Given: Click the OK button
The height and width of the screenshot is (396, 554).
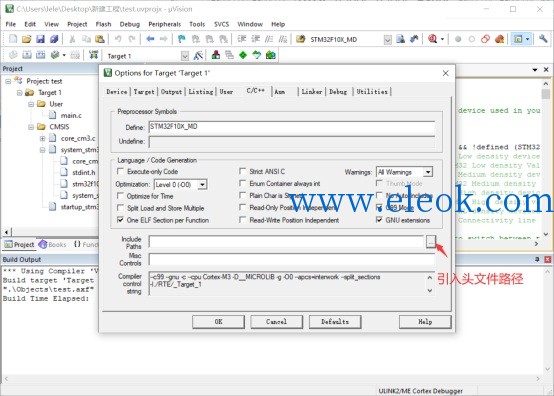Looking at the screenshot, I should pyautogui.click(x=218, y=322).
